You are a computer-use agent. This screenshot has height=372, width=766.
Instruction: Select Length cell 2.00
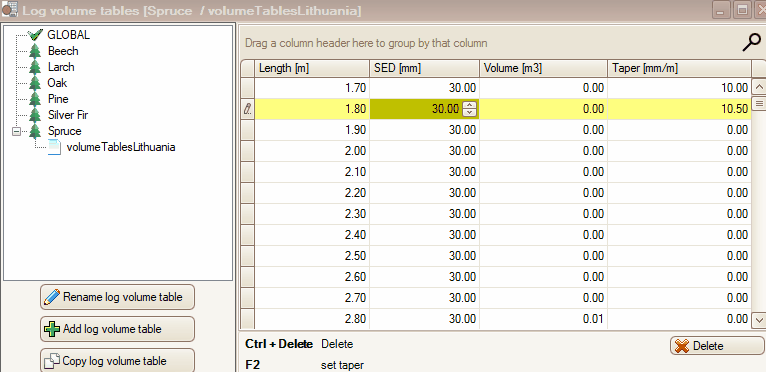[x=312, y=151]
